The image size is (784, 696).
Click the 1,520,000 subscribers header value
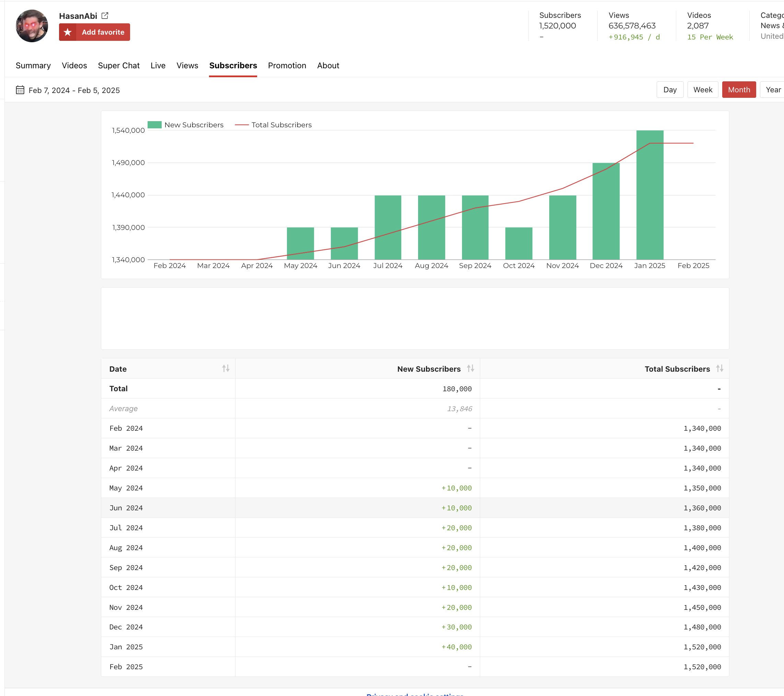557,26
